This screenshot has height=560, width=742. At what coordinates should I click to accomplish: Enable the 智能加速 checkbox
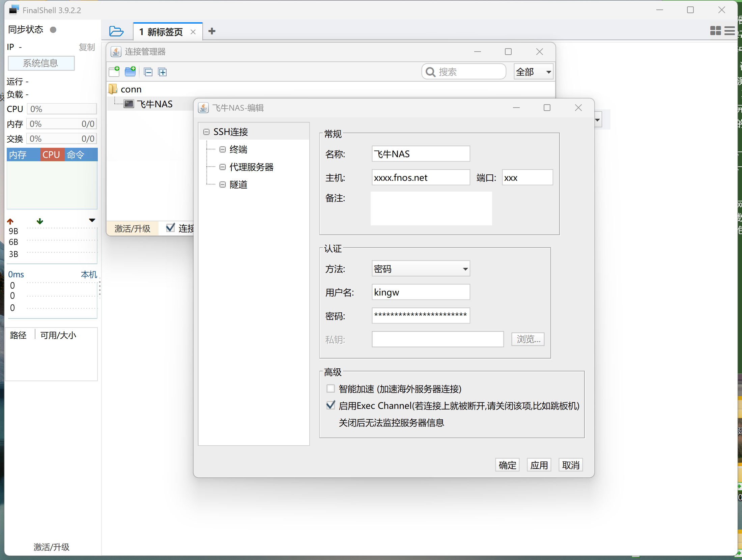coord(331,389)
